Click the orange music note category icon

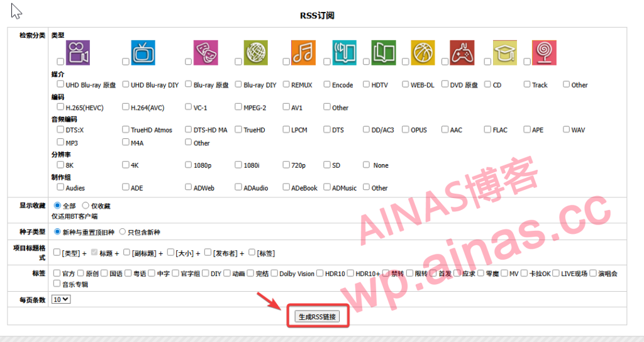[x=304, y=53]
